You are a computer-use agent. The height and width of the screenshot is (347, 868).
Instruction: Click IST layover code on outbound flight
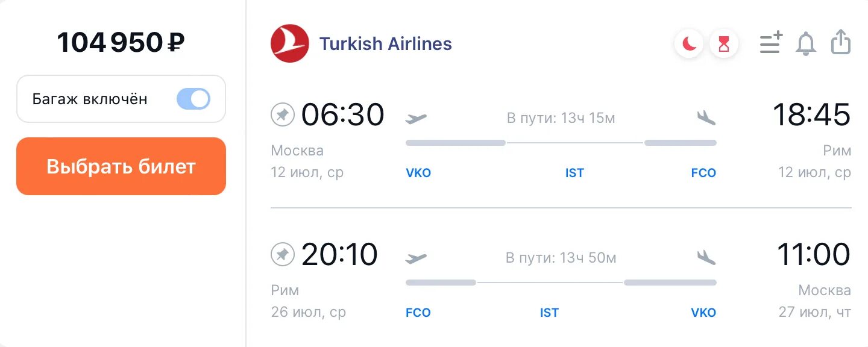point(574,173)
